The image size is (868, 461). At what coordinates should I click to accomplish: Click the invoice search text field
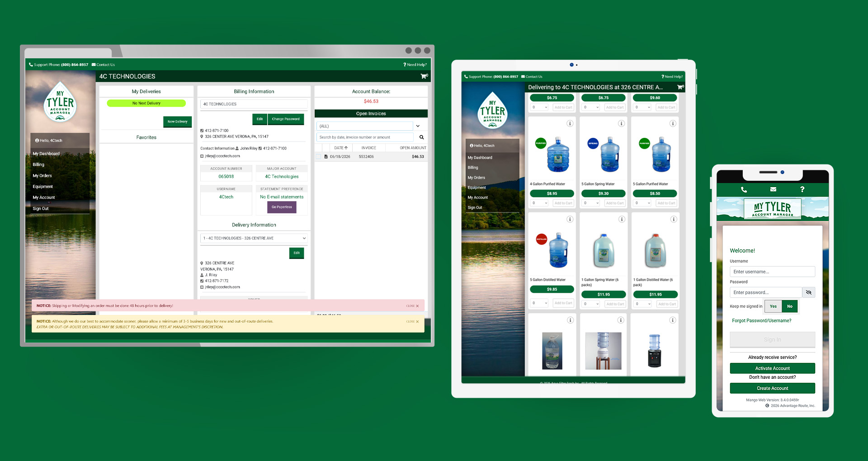[x=365, y=137]
